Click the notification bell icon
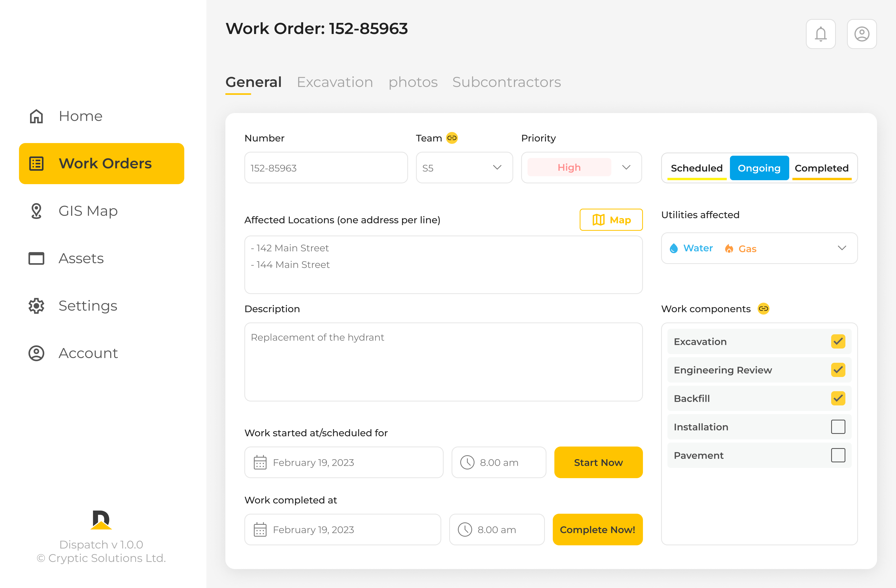The height and width of the screenshot is (588, 896). (821, 34)
